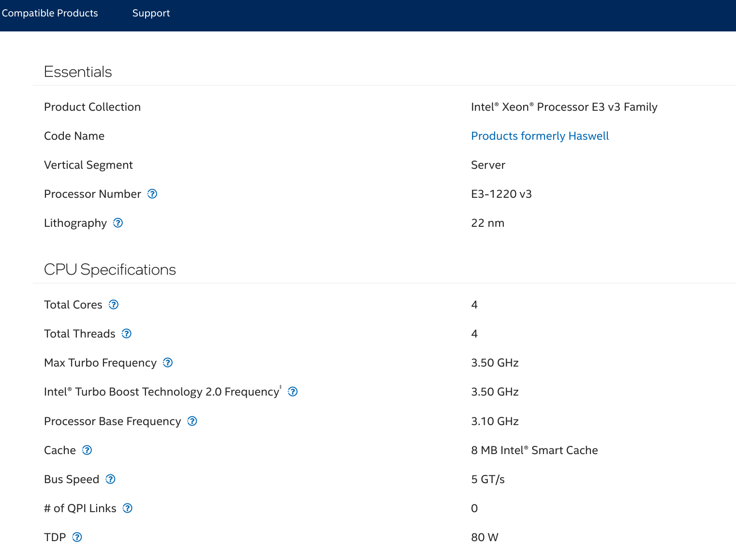Switch to Compatible Products tab
The image size is (736, 560).
click(x=50, y=13)
